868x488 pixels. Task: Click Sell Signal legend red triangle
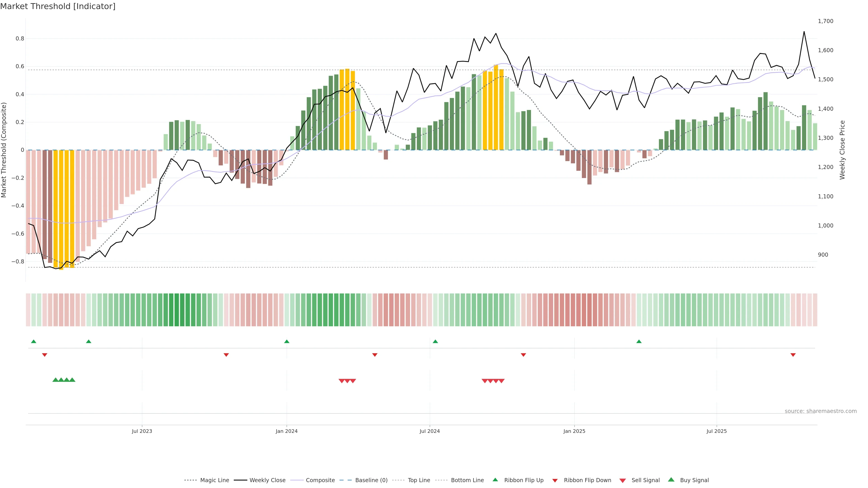click(623, 481)
